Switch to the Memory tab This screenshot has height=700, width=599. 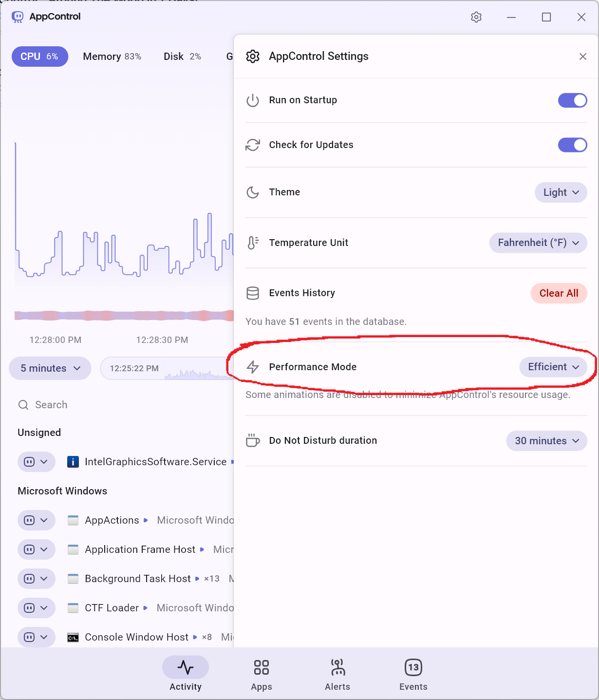pyautogui.click(x=112, y=57)
